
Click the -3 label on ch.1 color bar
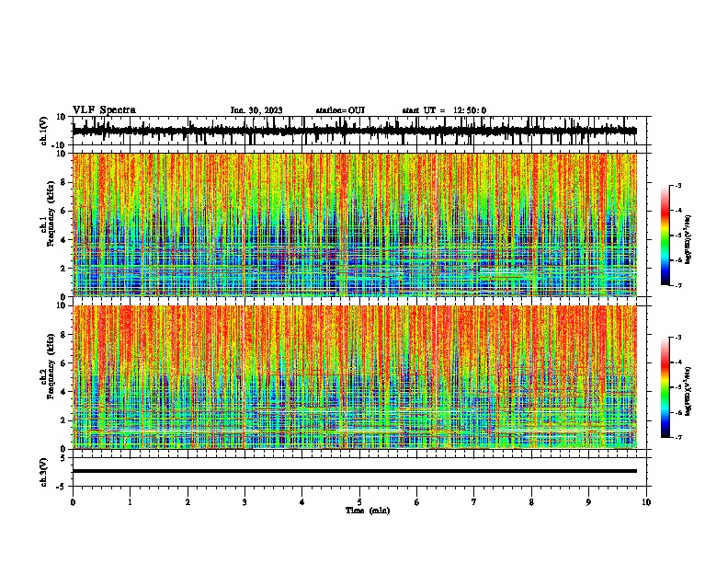(x=678, y=185)
